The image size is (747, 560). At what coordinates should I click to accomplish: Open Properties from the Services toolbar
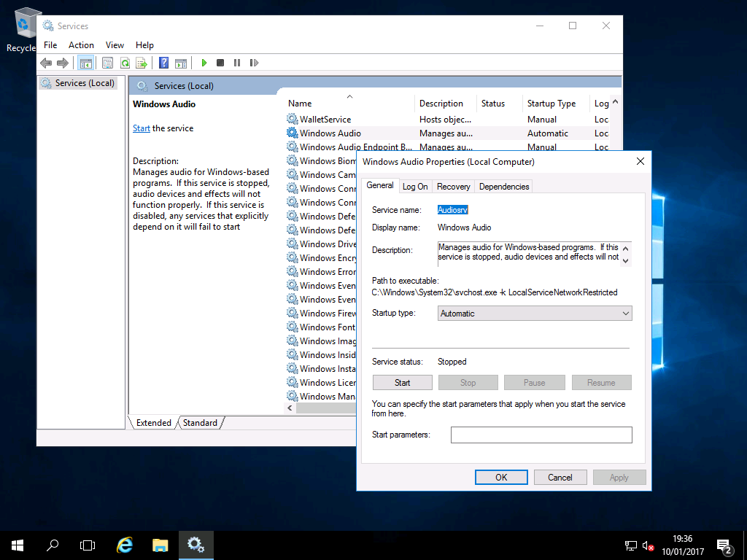[x=108, y=63]
